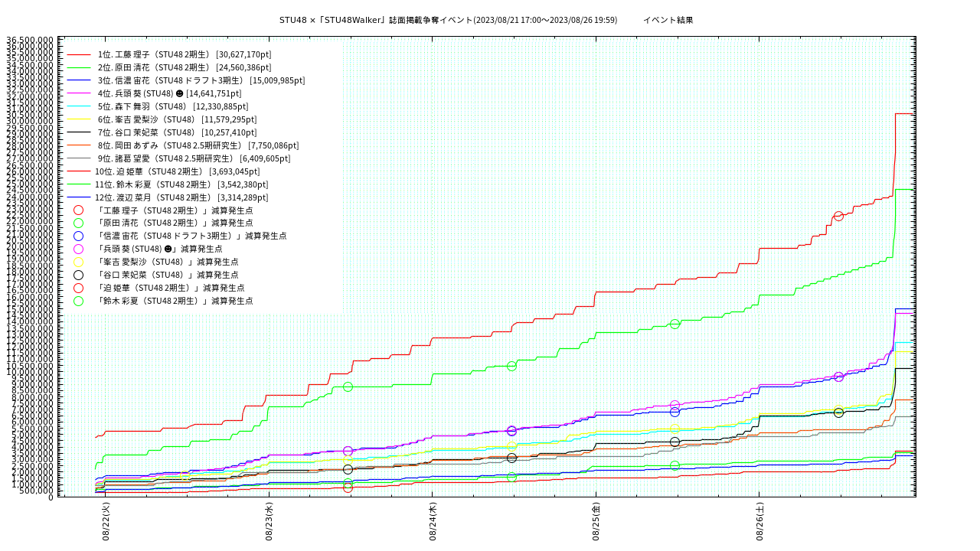This screenshot has height=551, width=980.
Task: Click the red line sample beside 1位 工藤 理子
Action: (79, 55)
